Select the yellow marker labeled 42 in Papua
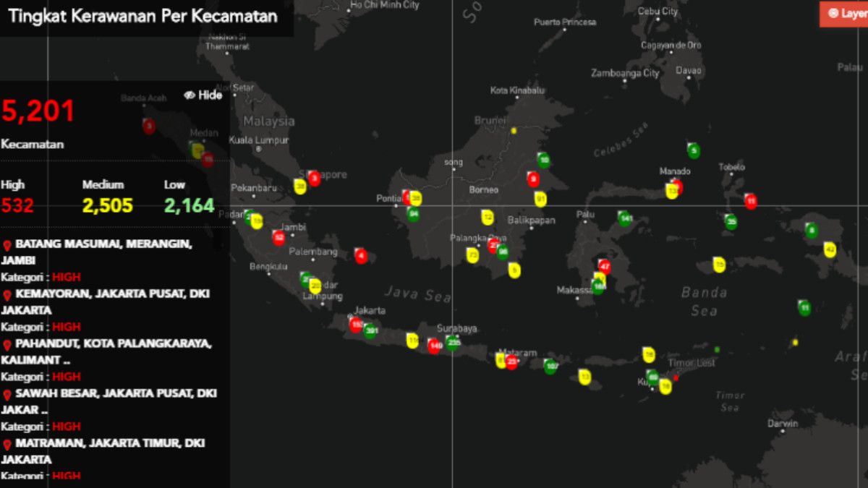 830,250
